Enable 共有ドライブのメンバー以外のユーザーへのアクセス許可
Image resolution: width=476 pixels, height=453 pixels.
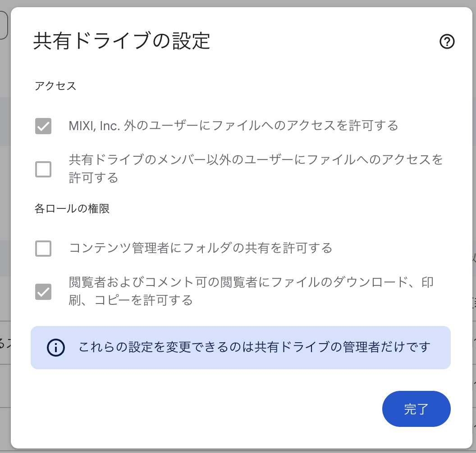pyautogui.click(x=43, y=169)
